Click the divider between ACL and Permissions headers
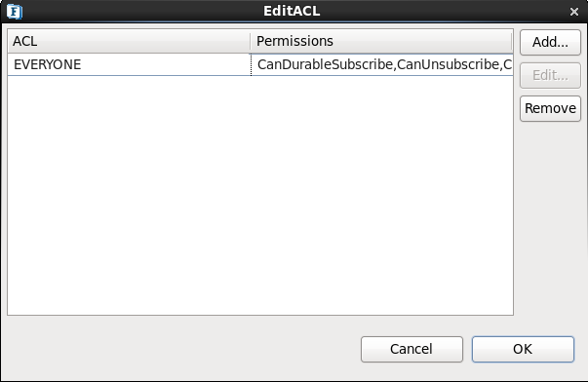The image size is (588, 382). [x=251, y=41]
